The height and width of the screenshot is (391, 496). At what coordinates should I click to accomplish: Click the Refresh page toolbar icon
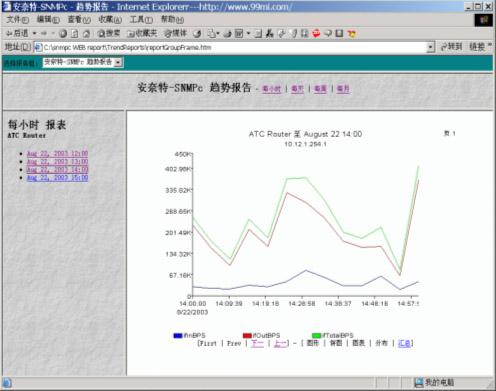[75, 34]
